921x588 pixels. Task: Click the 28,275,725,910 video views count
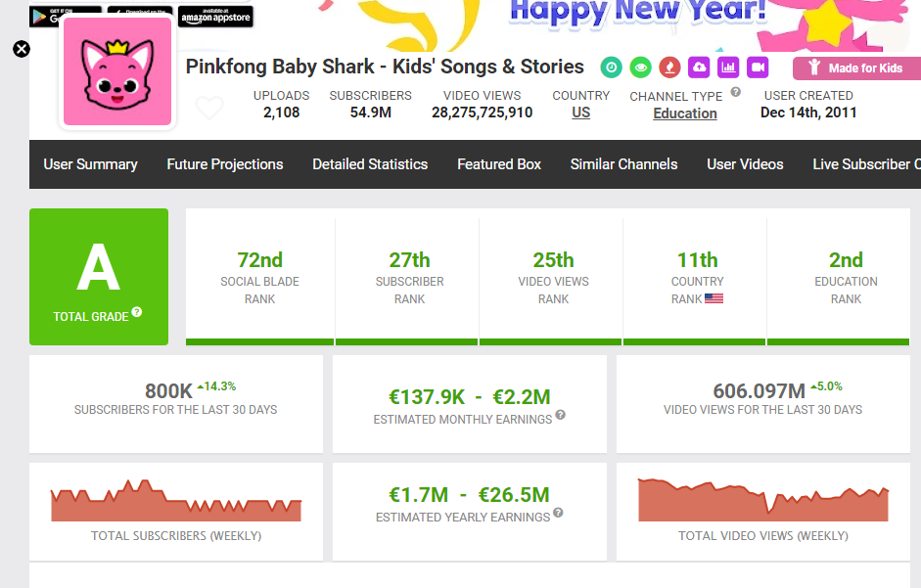coord(483,113)
